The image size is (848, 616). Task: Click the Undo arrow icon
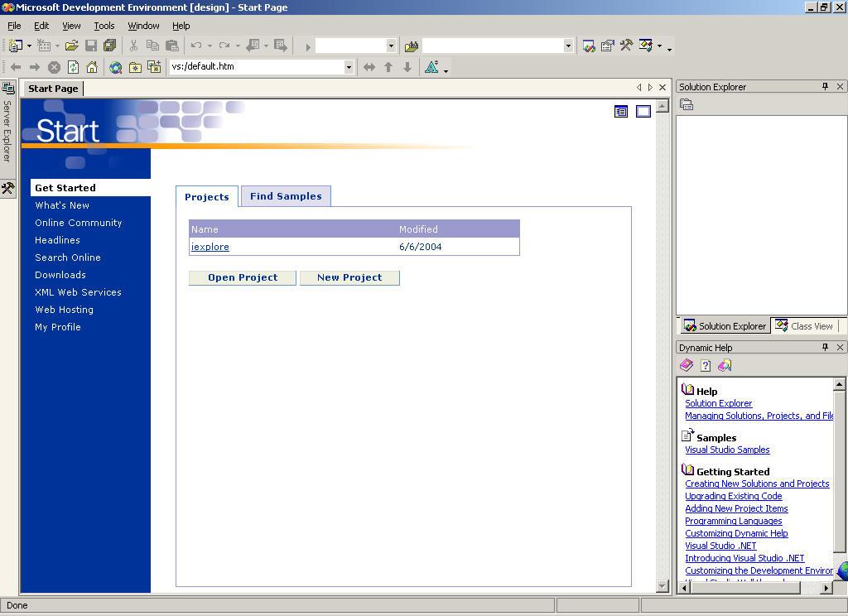(196, 46)
